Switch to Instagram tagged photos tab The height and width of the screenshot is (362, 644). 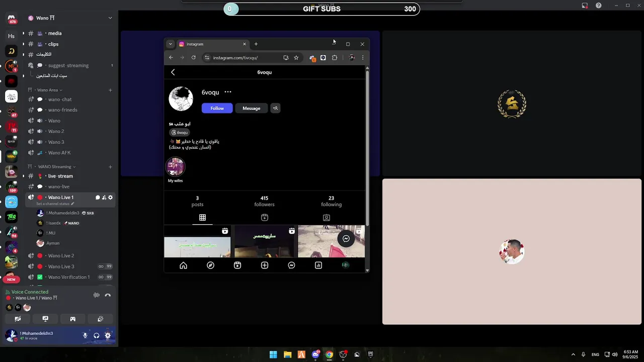pyautogui.click(x=327, y=218)
